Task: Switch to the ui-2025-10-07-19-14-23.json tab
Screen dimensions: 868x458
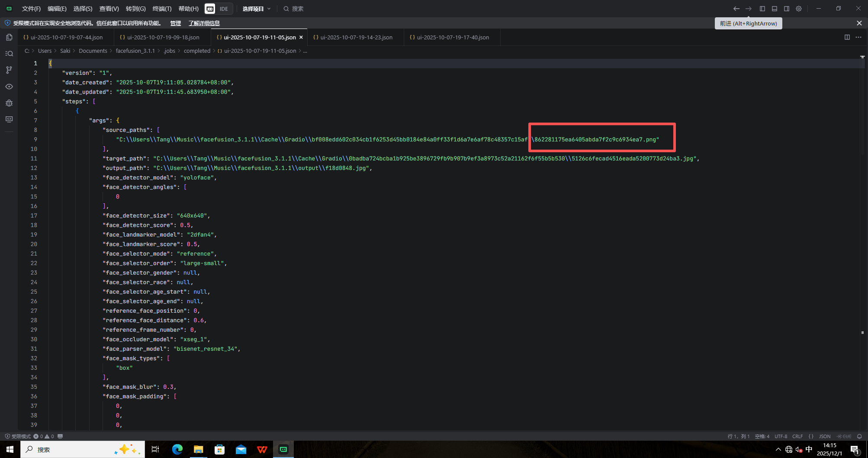Action: [x=356, y=37]
